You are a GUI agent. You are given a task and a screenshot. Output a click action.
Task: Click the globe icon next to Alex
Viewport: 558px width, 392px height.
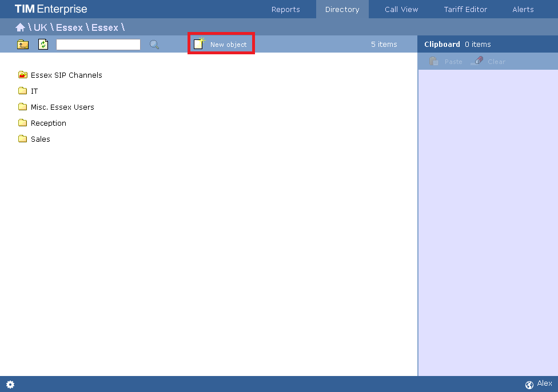tap(529, 384)
